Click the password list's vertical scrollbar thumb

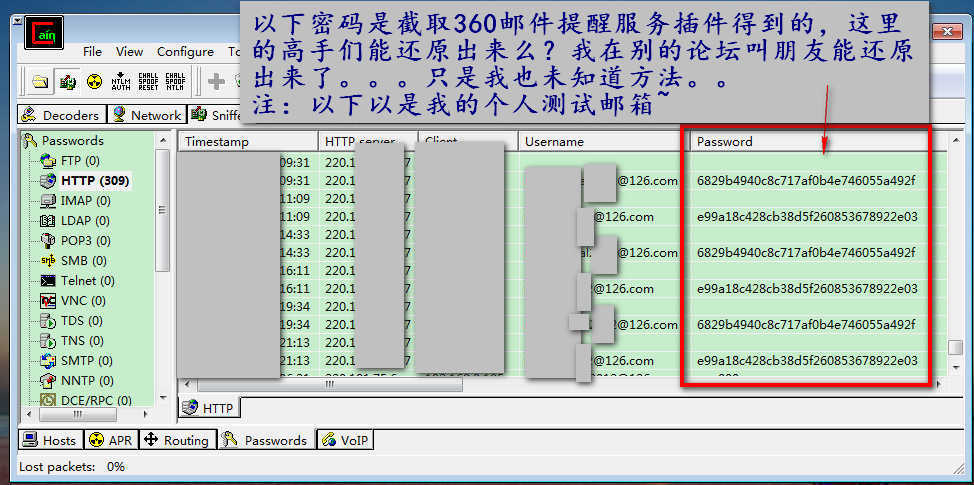tap(956, 348)
